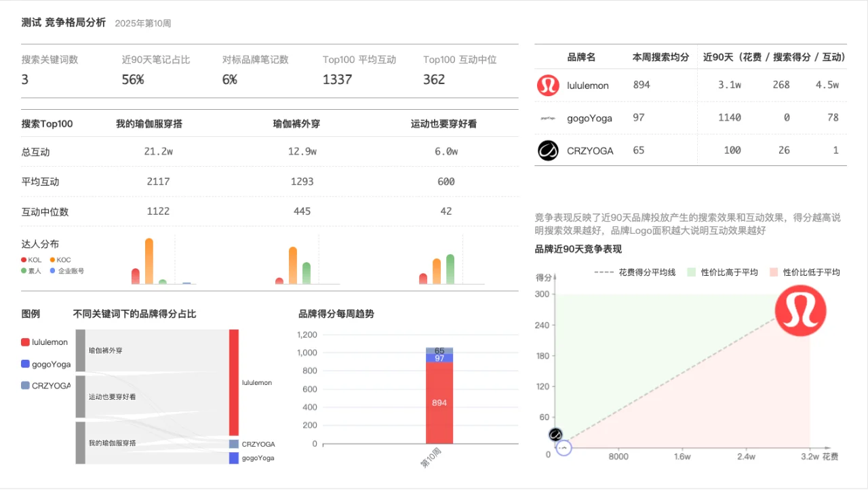
Task: Click the CRZYOGA marker near the chart origin
Action: click(555, 434)
